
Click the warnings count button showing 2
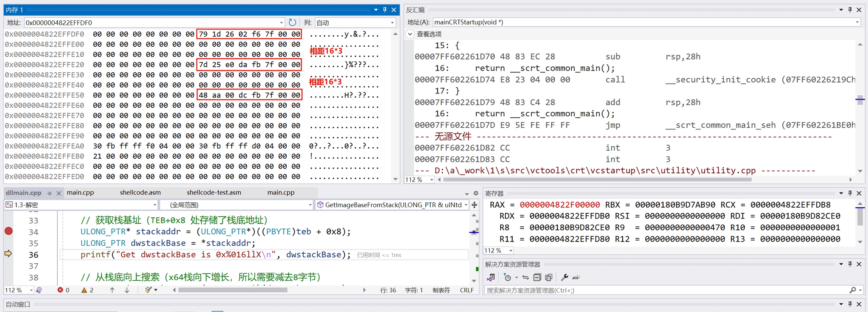point(87,290)
